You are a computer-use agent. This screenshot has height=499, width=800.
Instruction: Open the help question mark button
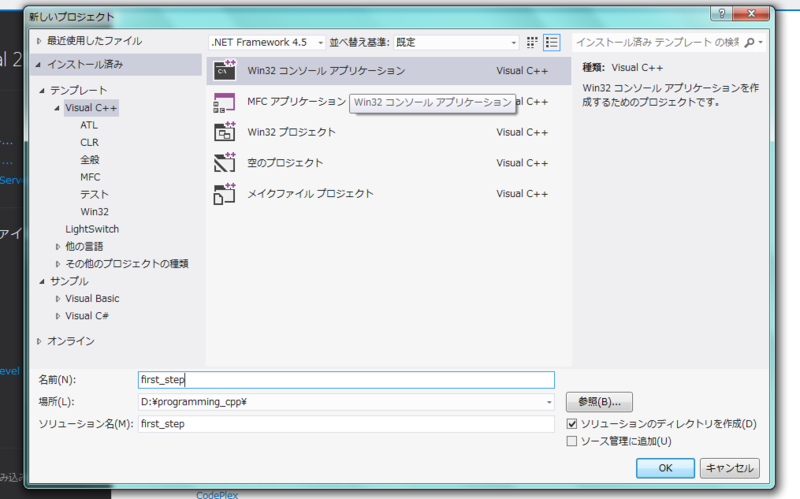pyautogui.click(x=721, y=14)
